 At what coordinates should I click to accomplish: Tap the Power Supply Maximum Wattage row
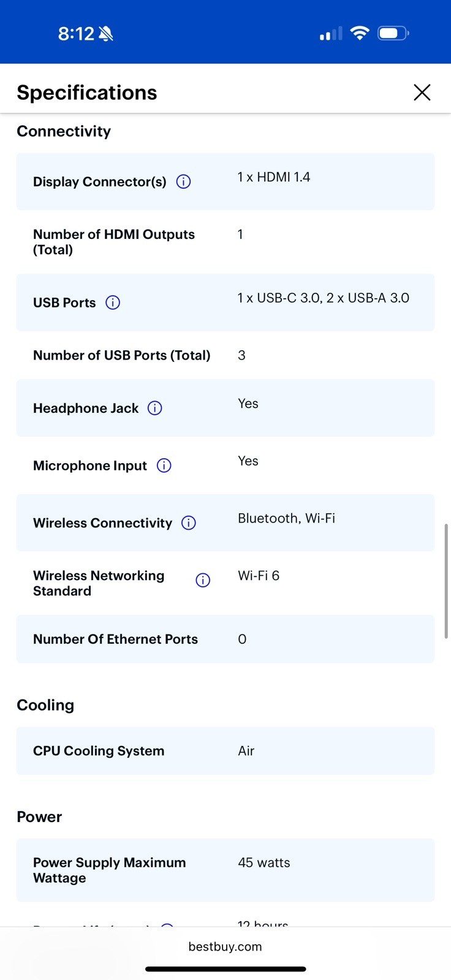tap(225, 870)
